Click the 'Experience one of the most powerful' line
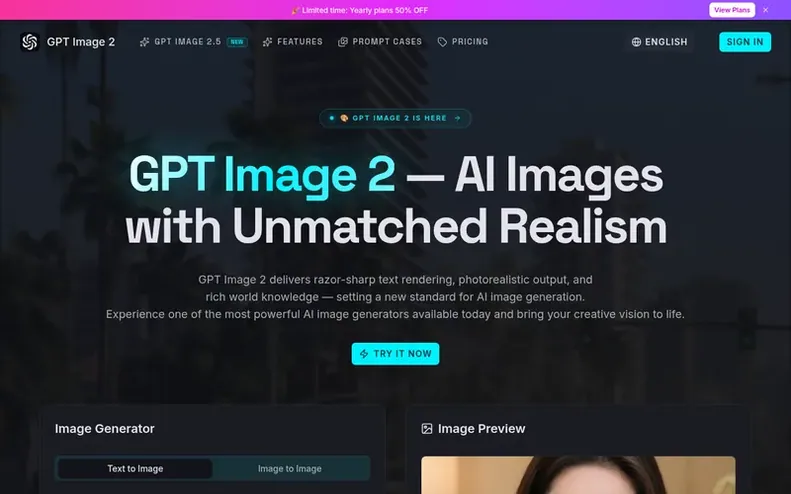The image size is (791, 494). [395, 314]
